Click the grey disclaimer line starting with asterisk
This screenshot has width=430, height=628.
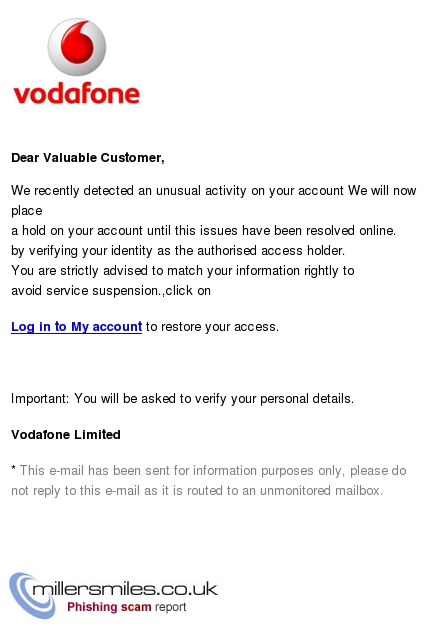tap(209, 471)
